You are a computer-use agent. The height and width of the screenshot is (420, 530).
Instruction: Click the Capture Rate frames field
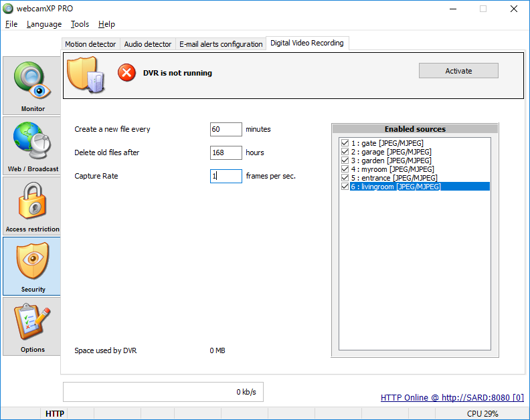pyautogui.click(x=226, y=176)
